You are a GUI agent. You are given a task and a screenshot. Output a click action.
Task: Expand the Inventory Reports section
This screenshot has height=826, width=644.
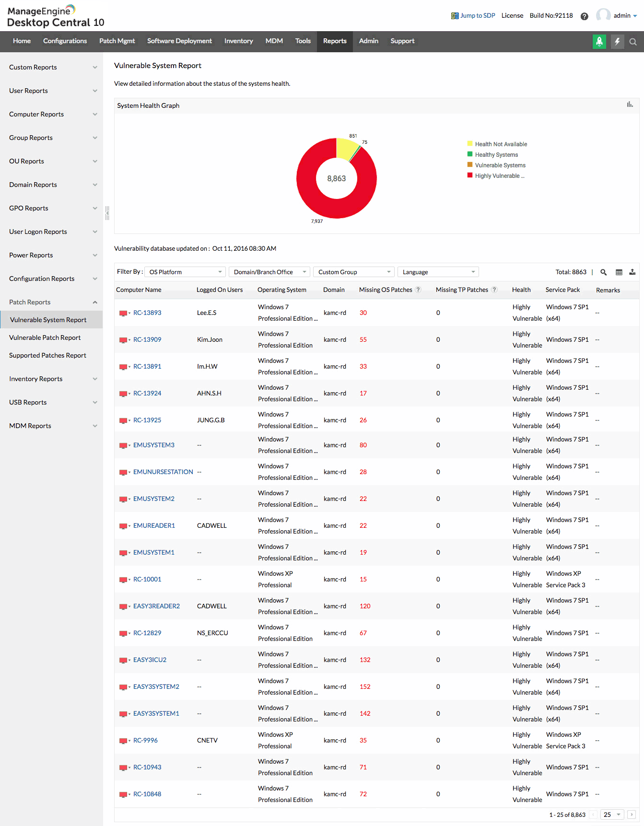(51, 379)
